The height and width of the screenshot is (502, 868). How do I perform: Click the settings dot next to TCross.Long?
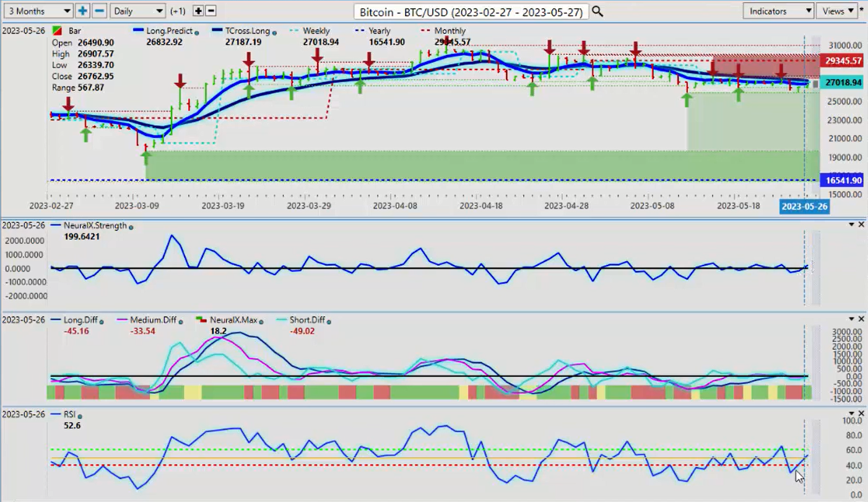[x=274, y=32]
